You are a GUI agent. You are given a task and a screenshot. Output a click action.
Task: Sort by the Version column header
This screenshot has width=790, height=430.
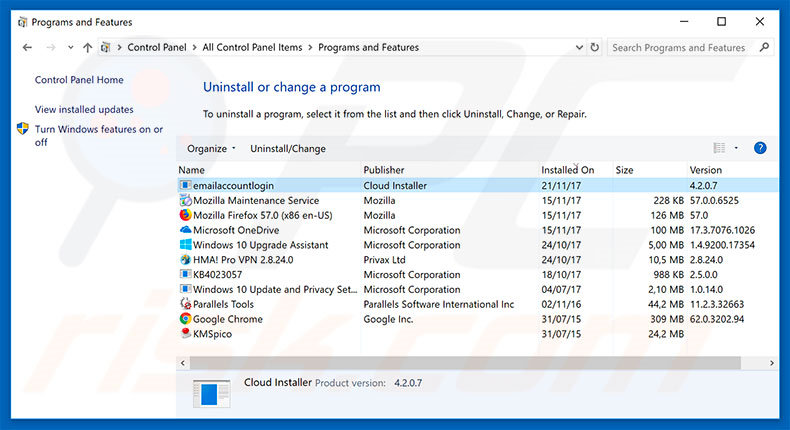coord(705,170)
